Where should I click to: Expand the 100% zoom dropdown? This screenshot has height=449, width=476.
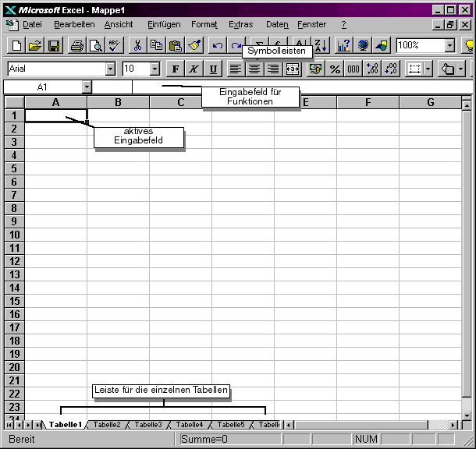(x=450, y=45)
